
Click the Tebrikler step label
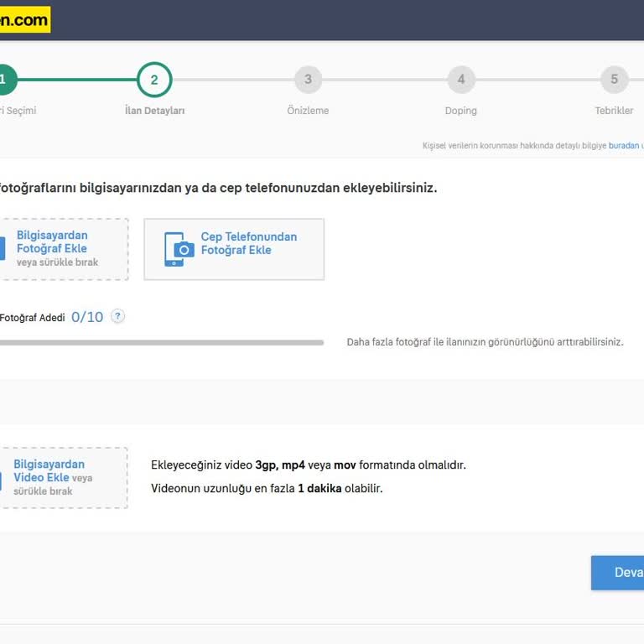pyautogui.click(x=614, y=111)
